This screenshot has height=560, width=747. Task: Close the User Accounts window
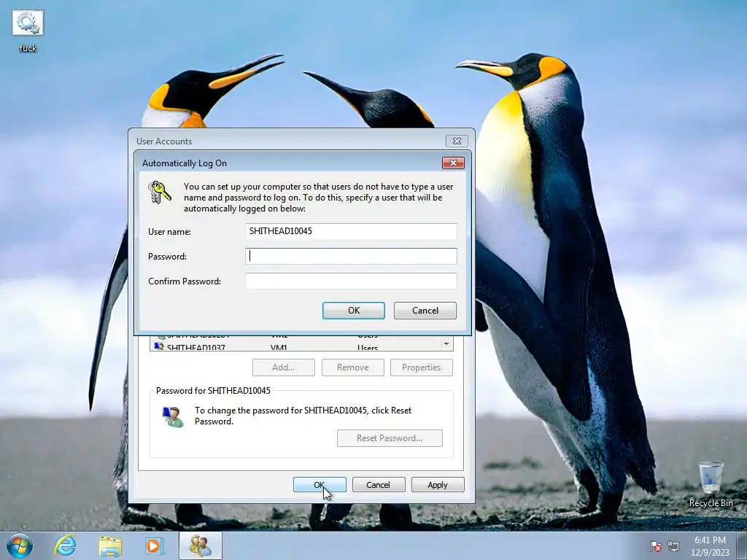click(x=457, y=141)
